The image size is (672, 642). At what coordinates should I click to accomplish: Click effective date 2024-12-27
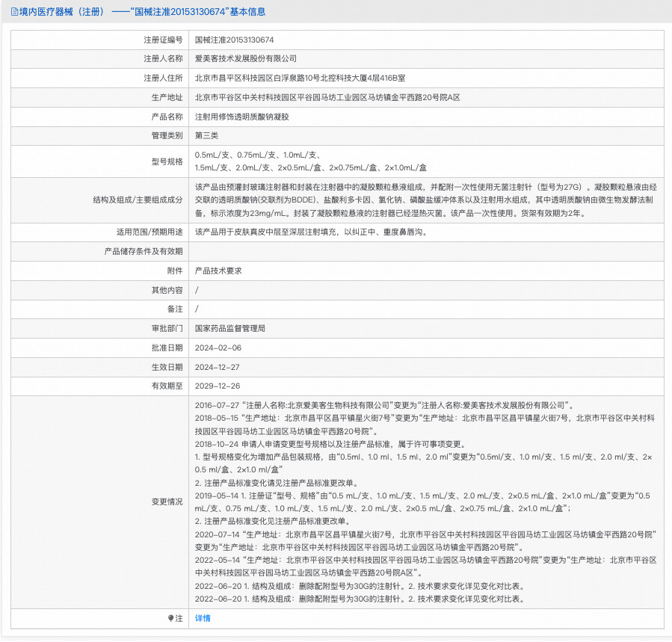pyautogui.click(x=218, y=367)
